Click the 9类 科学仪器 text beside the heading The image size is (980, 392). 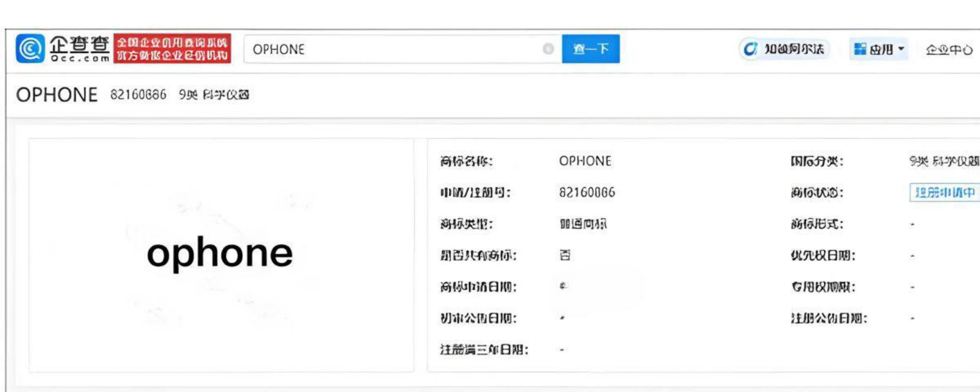214,95
